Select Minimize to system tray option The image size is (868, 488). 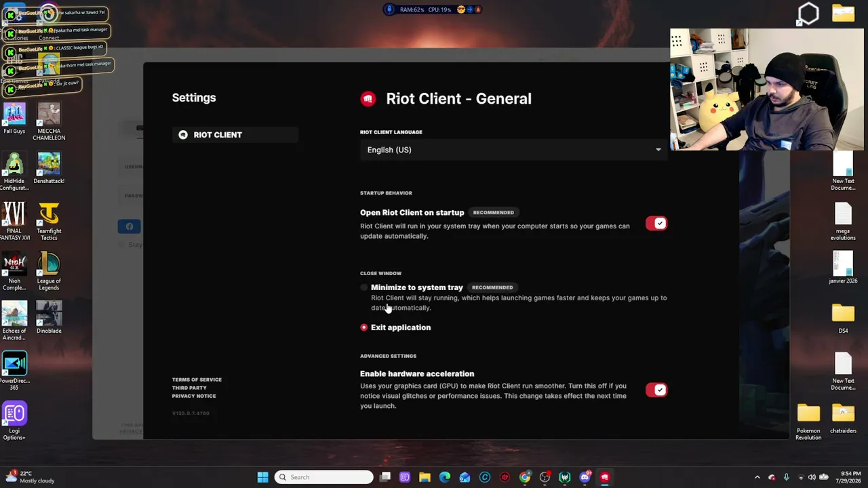(x=364, y=287)
